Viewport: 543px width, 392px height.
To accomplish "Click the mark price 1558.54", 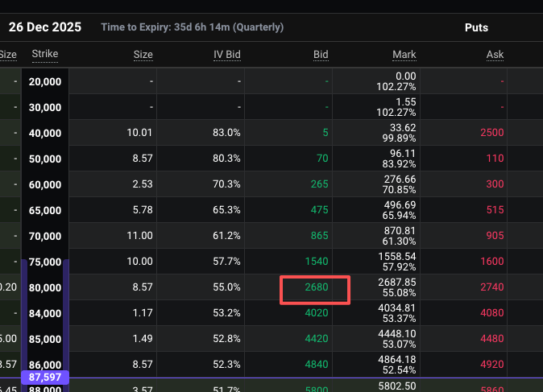I will point(397,257).
